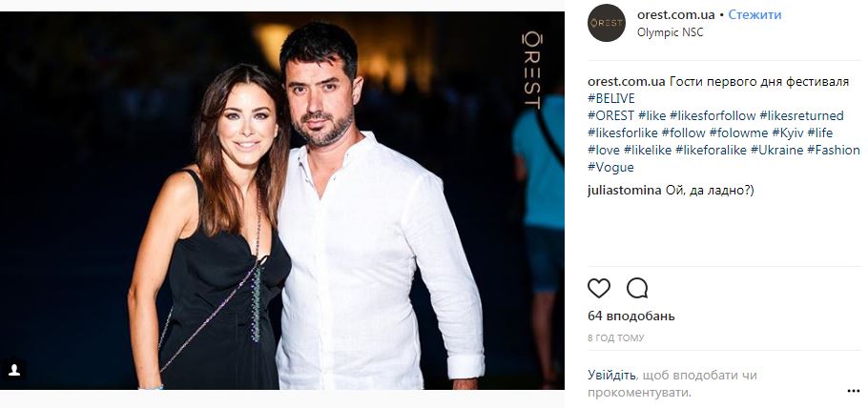
Task: Open the three-dot more options menu
Action: tap(853, 391)
